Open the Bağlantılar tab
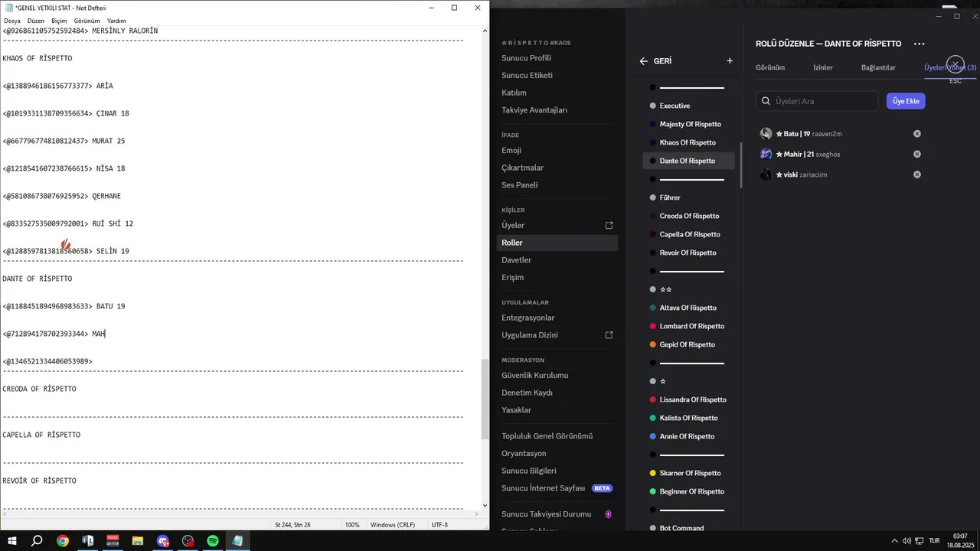980x551 pixels. coord(878,67)
